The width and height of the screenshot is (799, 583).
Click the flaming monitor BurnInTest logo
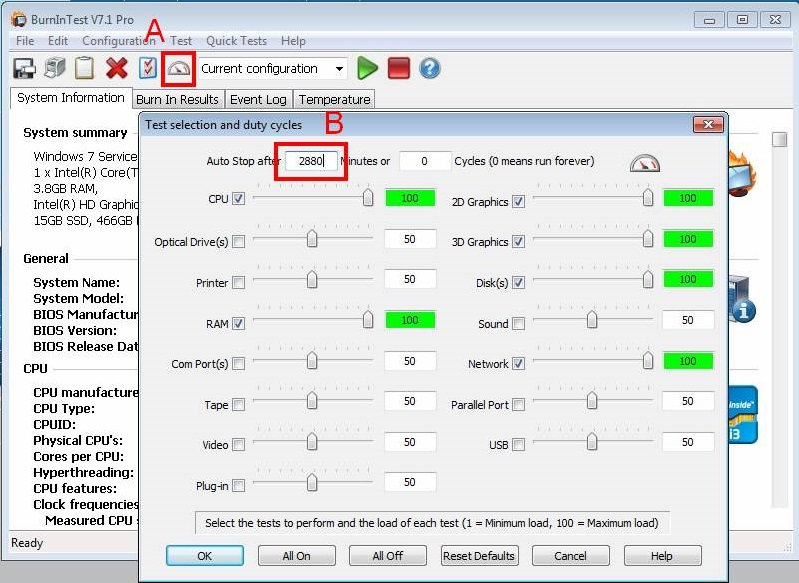pos(743,173)
